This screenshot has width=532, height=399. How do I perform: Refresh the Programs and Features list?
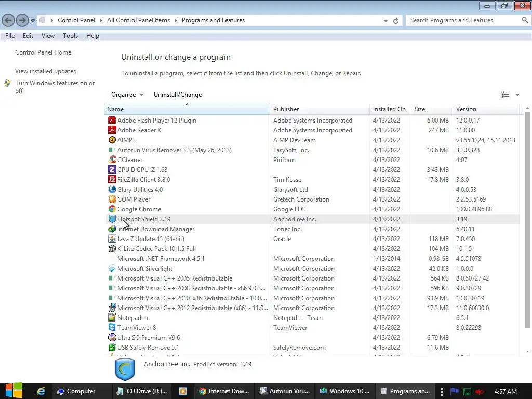pos(395,21)
